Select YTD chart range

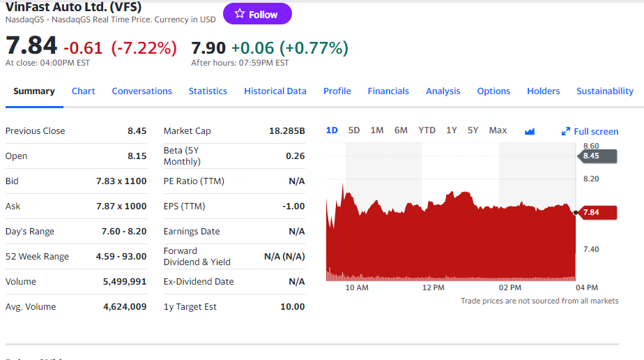click(427, 130)
